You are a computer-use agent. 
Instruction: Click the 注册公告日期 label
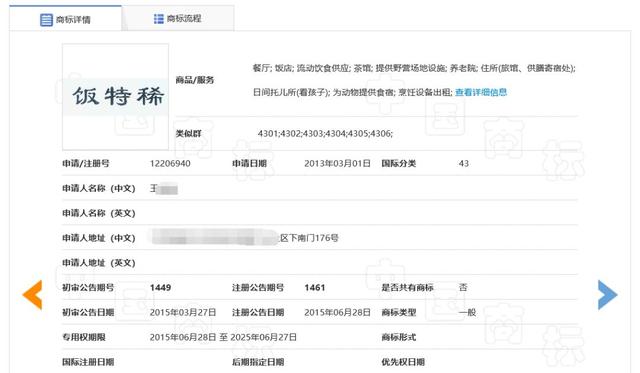coord(258,313)
